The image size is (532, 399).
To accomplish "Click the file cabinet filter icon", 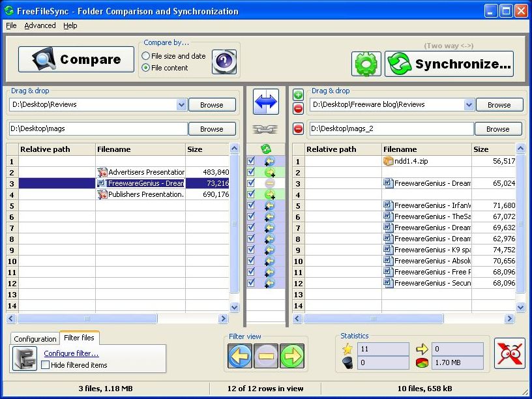I will click(24, 359).
